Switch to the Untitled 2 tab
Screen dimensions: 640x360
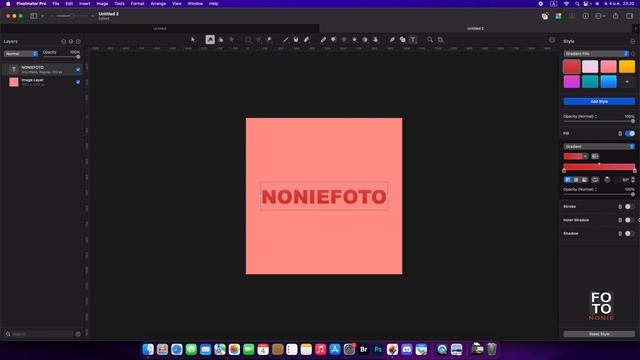coord(476,29)
